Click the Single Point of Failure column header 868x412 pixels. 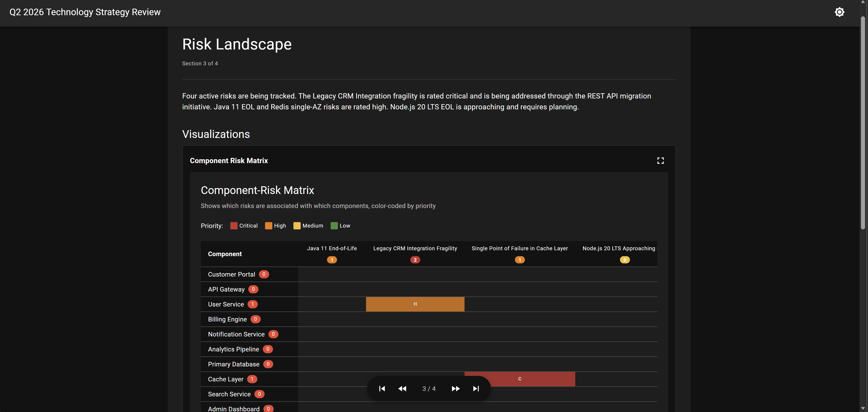click(x=519, y=248)
